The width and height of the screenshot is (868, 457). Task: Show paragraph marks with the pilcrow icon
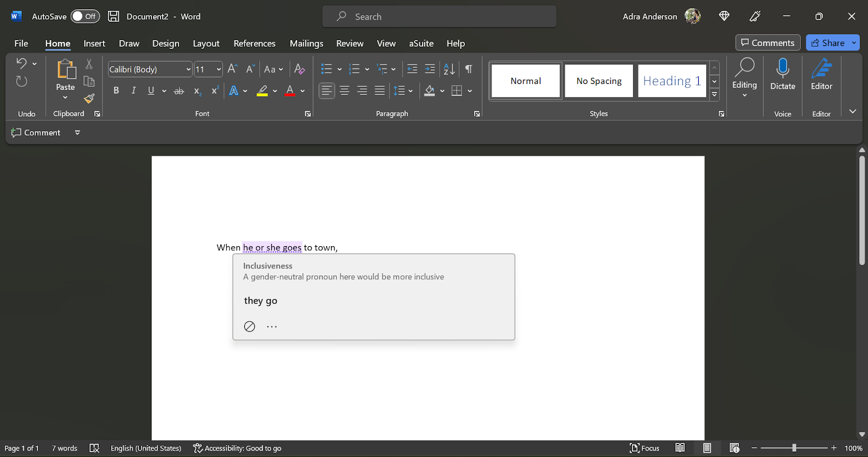(x=469, y=69)
